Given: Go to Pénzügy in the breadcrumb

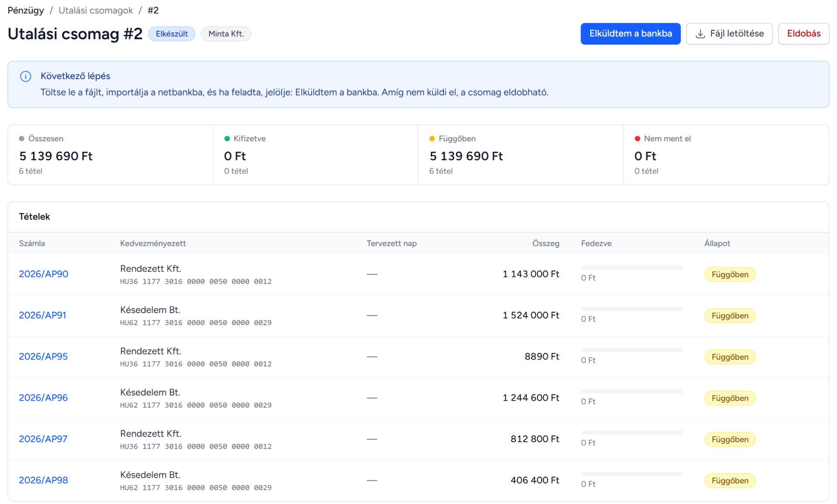Looking at the screenshot, I should [x=26, y=10].
